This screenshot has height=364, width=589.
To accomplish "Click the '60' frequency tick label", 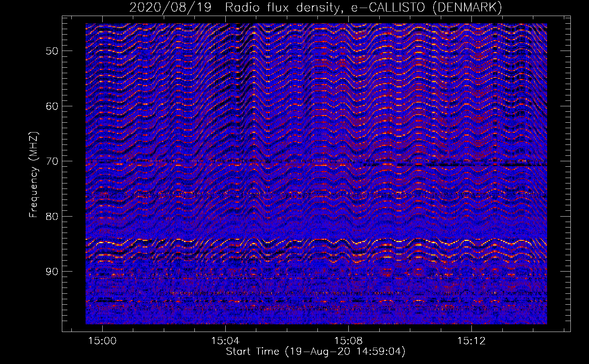I will point(52,106).
